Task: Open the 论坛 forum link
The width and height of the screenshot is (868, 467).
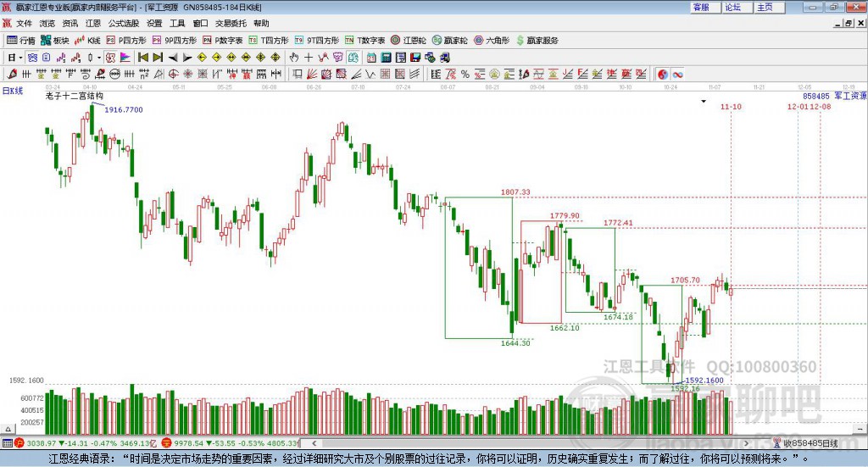Action: [x=736, y=7]
